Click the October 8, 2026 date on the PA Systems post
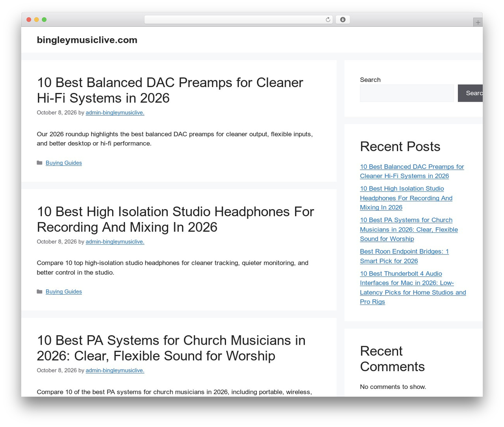The width and height of the screenshot is (504, 427). tap(57, 370)
